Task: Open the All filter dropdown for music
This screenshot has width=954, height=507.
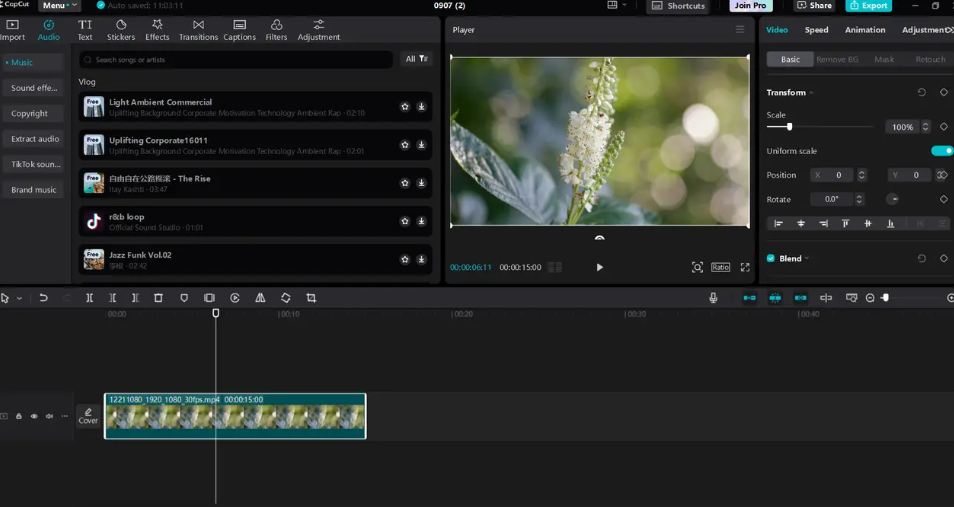Action: coord(416,59)
